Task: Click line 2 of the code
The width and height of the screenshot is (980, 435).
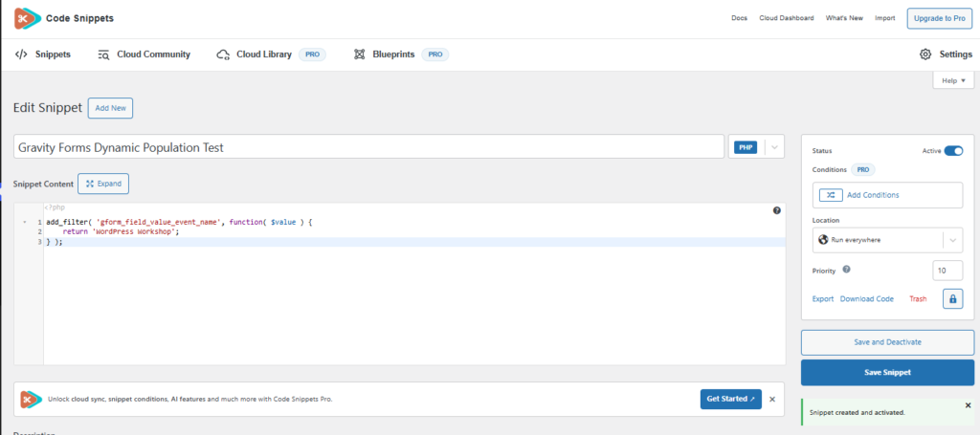Action: point(121,231)
